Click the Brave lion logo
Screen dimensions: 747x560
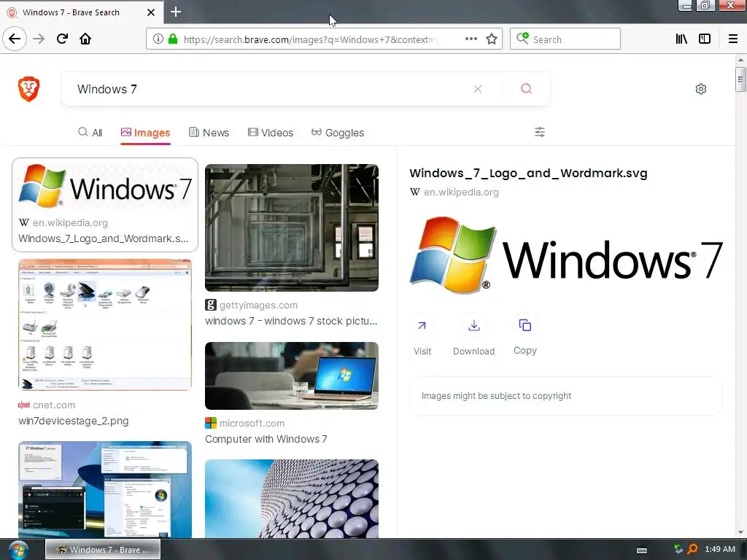(x=28, y=89)
